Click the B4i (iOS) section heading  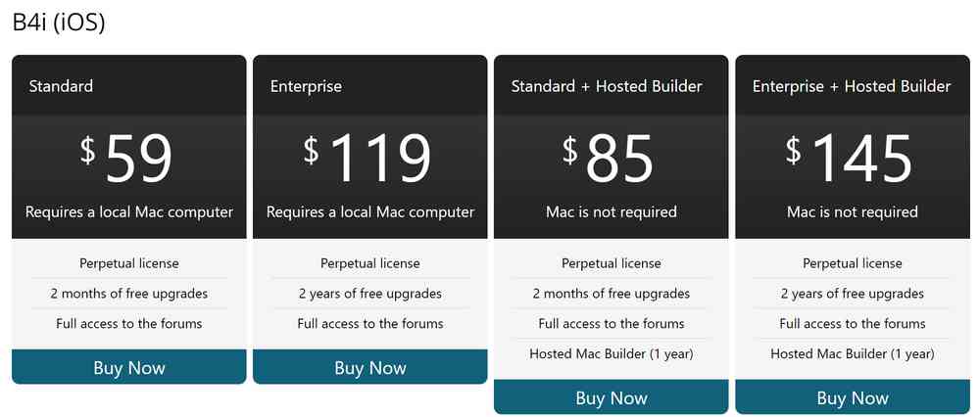tap(59, 23)
